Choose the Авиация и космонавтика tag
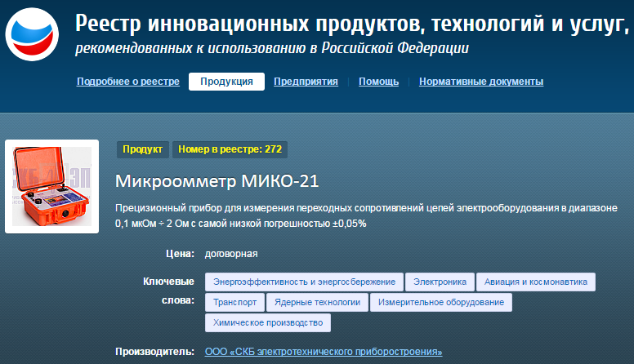Viewport: 634px width, 364px height. pos(536,282)
